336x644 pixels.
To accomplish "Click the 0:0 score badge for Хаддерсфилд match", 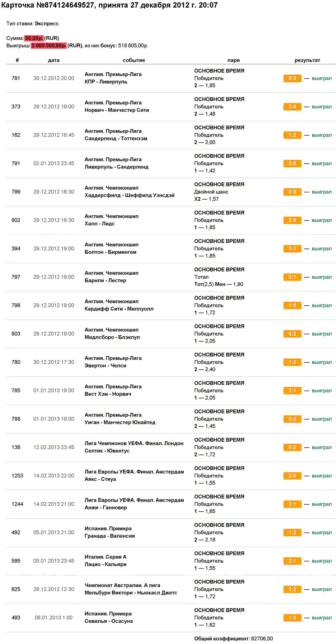I will coord(292,192).
